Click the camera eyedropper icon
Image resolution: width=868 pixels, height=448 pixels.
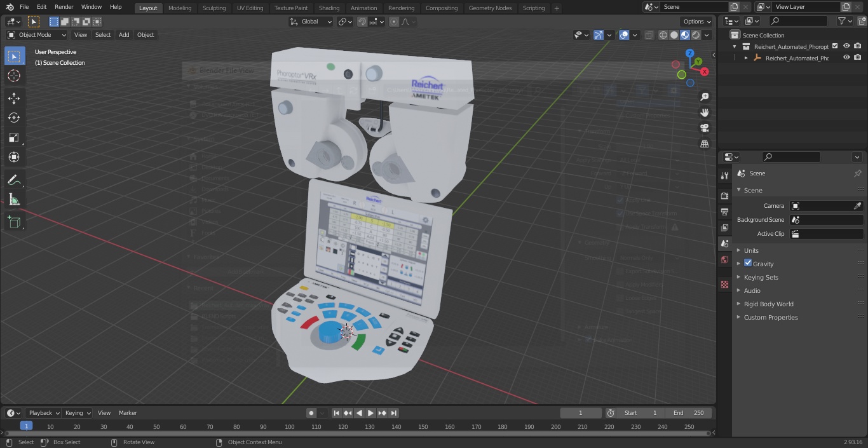click(857, 206)
